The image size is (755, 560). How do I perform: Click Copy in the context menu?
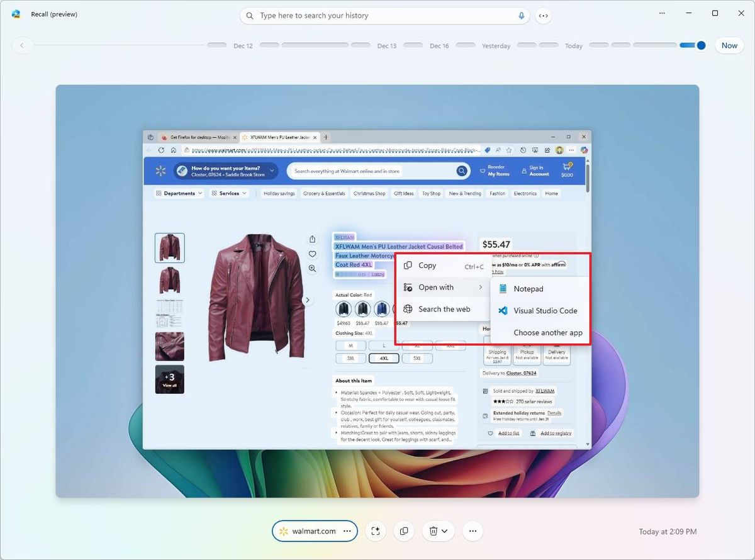pos(427,266)
